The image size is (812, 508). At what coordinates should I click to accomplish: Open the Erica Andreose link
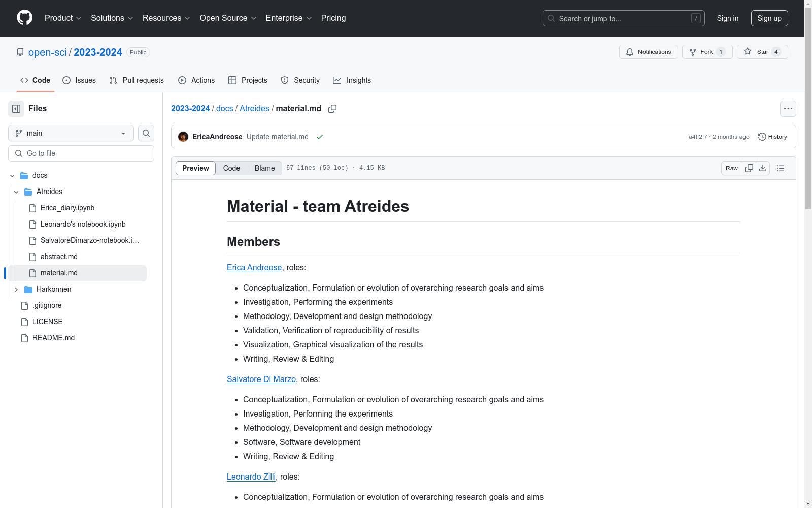click(254, 267)
